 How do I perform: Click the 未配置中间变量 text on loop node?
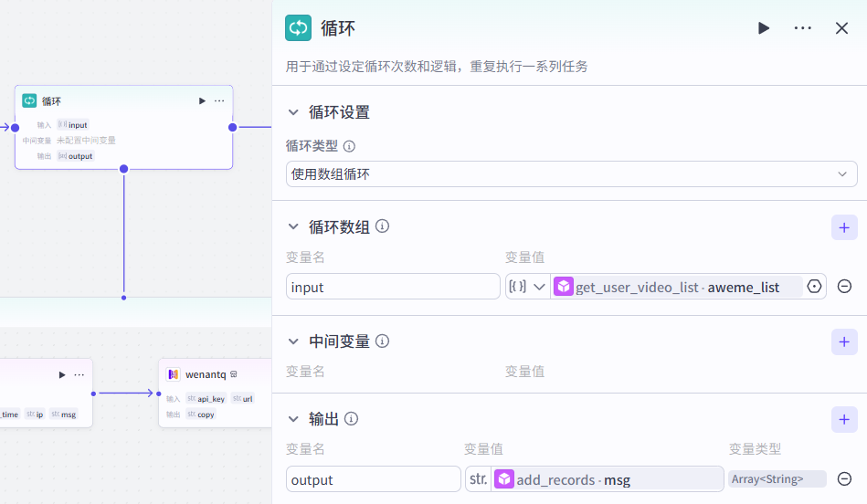(x=86, y=141)
